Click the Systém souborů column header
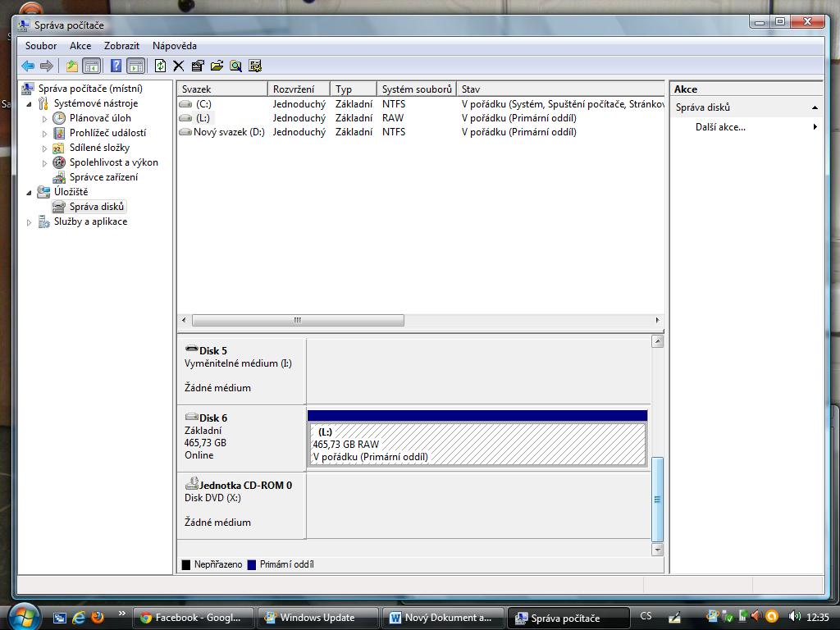This screenshot has width=840, height=630. tap(417, 89)
